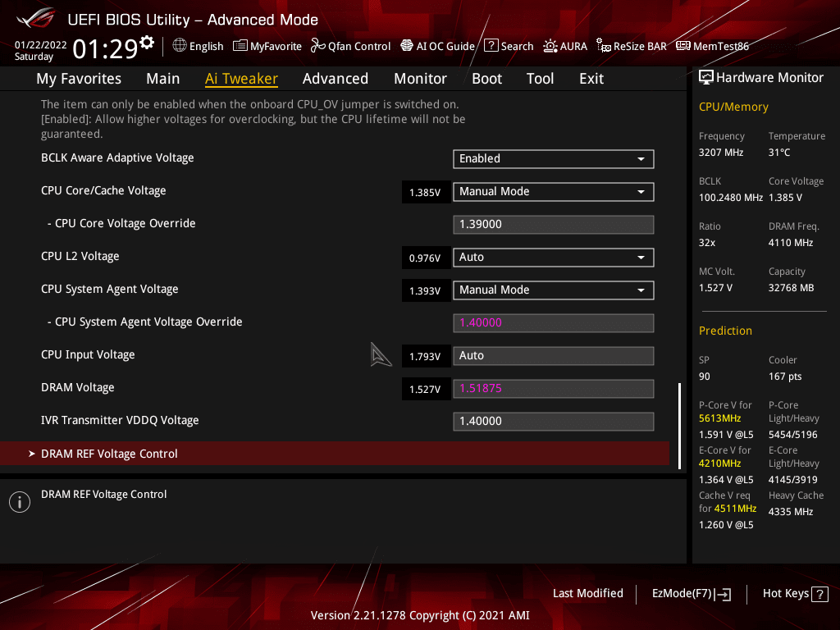Click the 01/22/2022 date display
840x630 pixels.
pos(41,45)
